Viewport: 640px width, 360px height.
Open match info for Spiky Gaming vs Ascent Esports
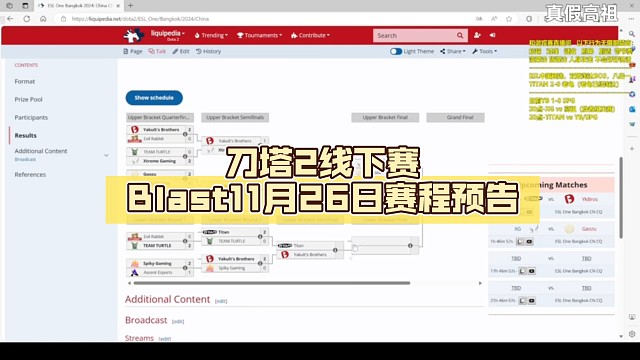point(185,268)
